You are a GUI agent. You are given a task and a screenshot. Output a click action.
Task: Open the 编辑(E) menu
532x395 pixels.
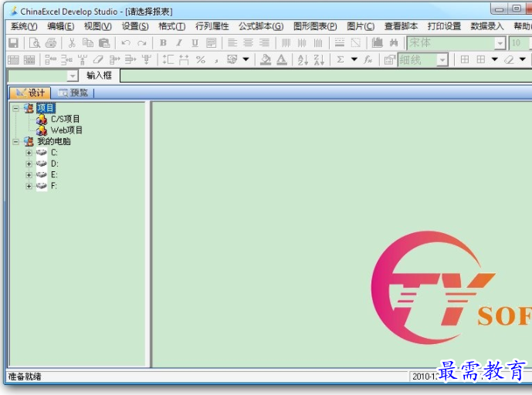[x=61, y=26]
